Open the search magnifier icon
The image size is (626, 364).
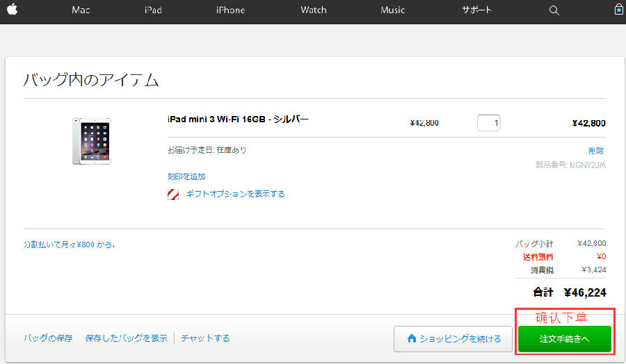[554, 10]
